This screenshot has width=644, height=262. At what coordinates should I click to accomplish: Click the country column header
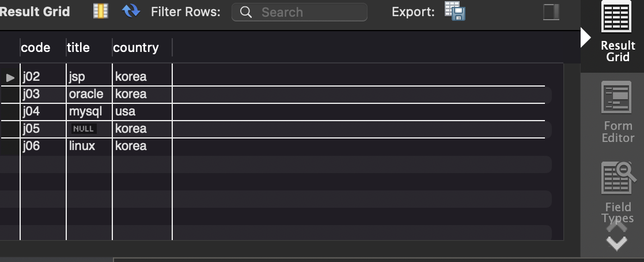[136, 47]
